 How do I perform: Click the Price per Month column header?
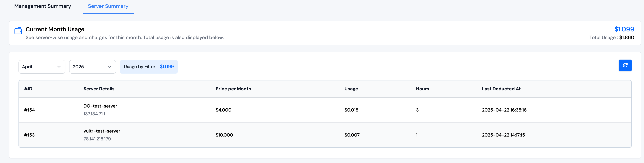point(233,89)
